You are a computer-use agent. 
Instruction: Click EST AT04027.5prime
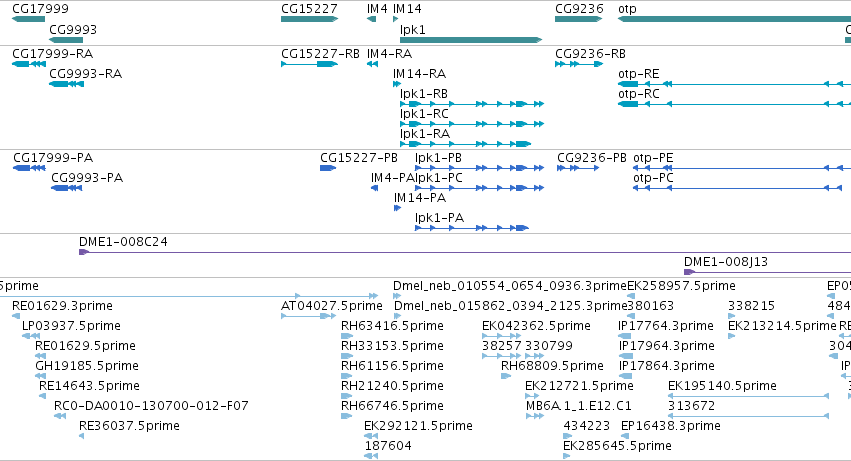pyautogui.click(x=332, y=306)
